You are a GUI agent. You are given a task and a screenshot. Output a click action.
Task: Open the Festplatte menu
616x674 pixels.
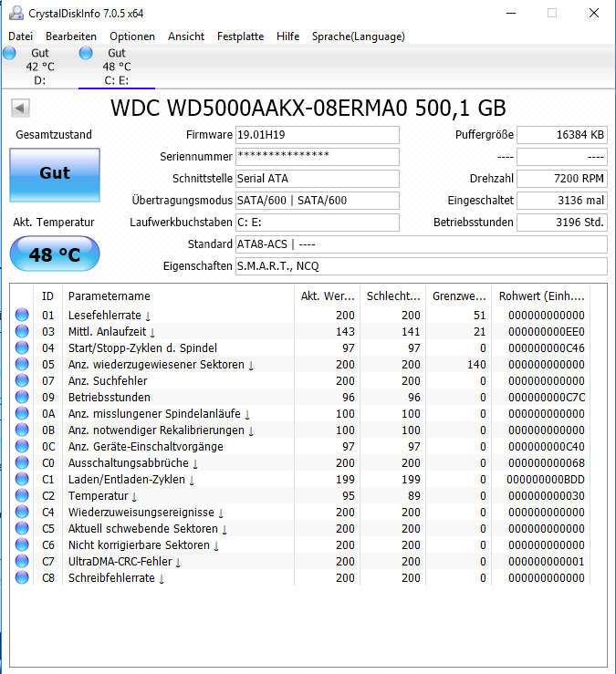tap(240, 36)
